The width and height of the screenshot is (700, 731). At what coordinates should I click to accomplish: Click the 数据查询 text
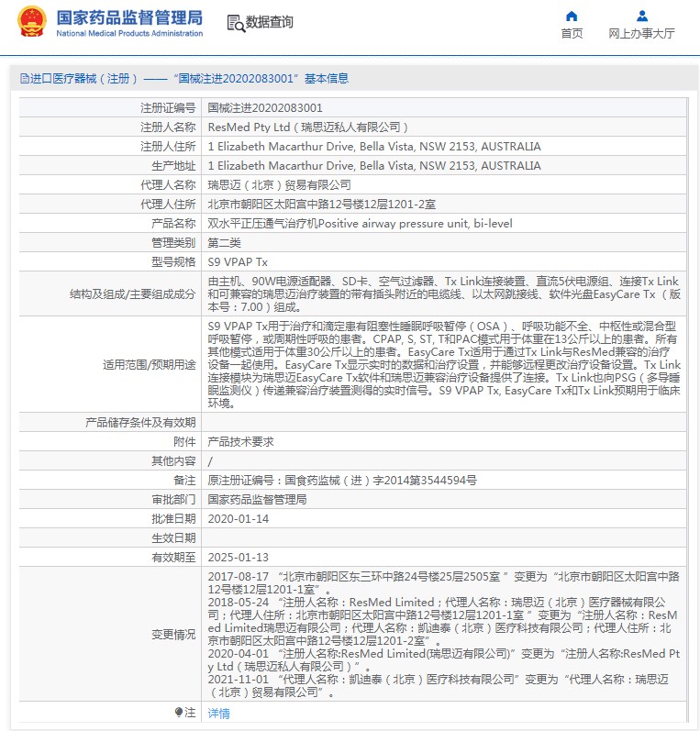[x=270, y=22]
